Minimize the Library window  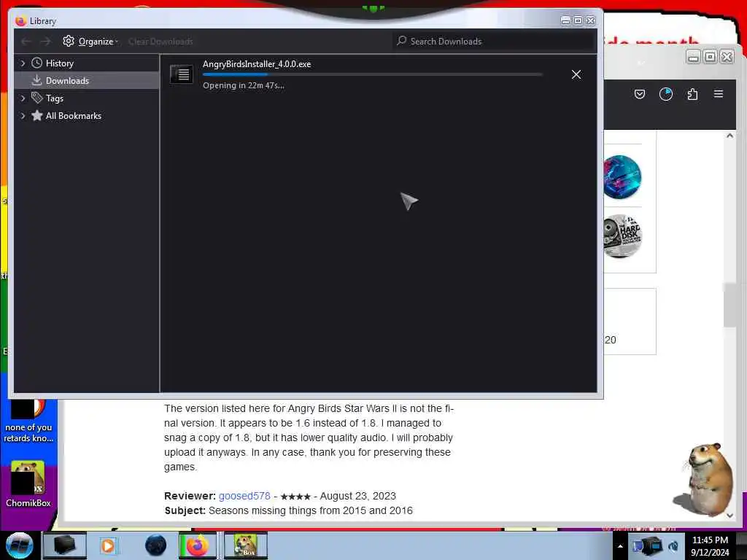[x=565, y=20]
